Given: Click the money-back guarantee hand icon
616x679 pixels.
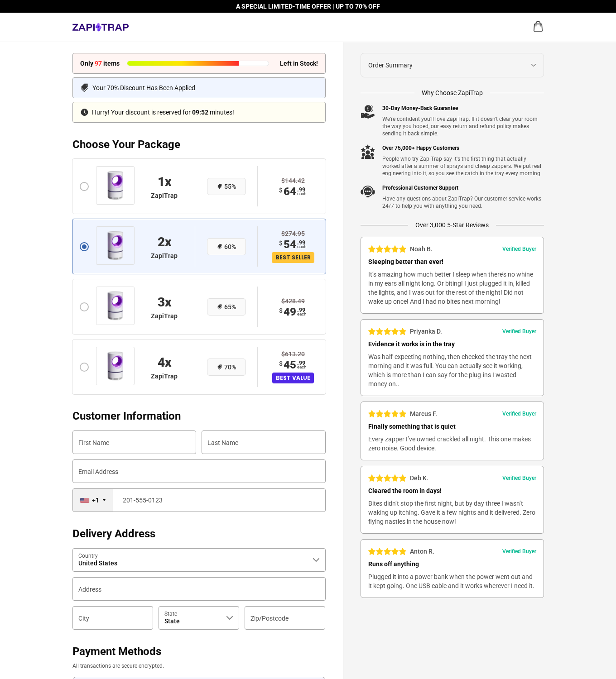Looking at the screenshot, I should [x=368, y=112].
